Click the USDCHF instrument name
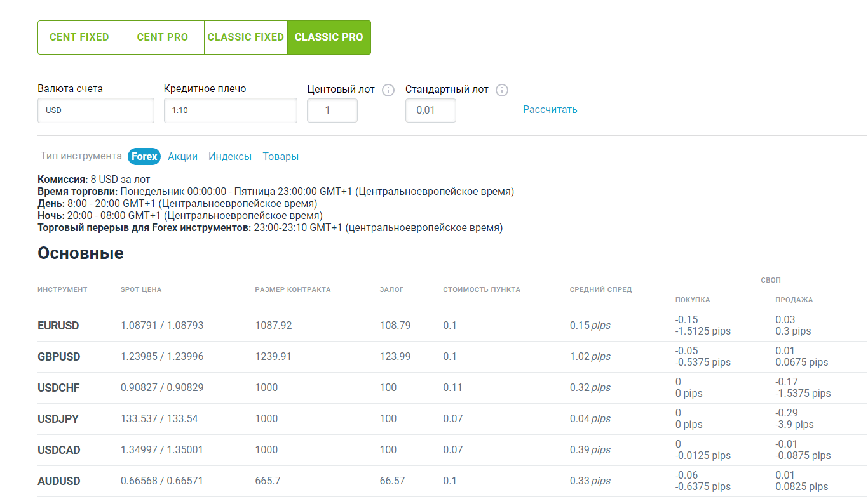The image size is (868, 499). tap(58, 388)
